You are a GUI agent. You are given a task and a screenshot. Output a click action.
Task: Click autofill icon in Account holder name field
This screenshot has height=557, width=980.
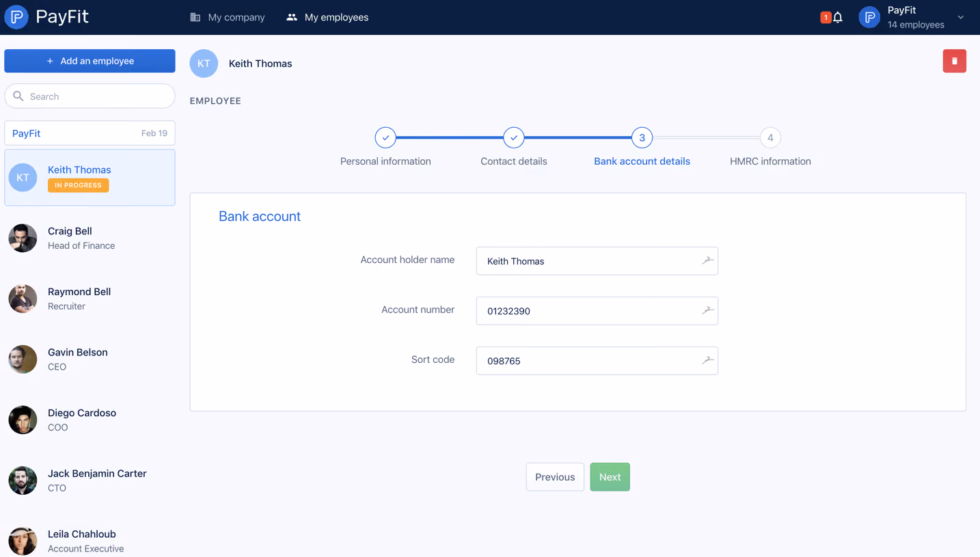(707, 260)
